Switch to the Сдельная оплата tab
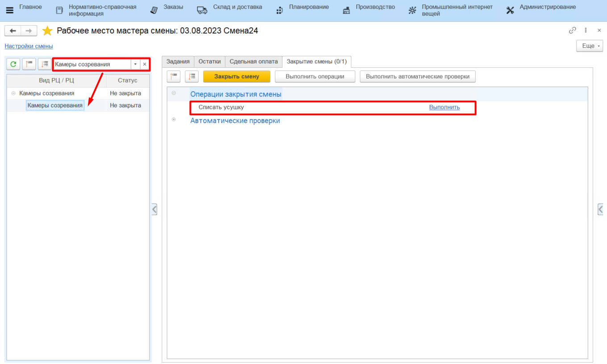Image resolution: width=607 pixels, height=364 pixels. tap(254, 62)
